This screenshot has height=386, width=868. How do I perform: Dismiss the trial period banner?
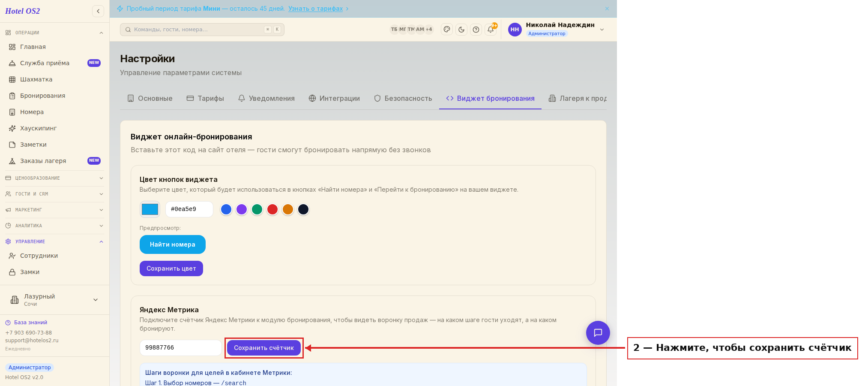(x=607, y=9)
